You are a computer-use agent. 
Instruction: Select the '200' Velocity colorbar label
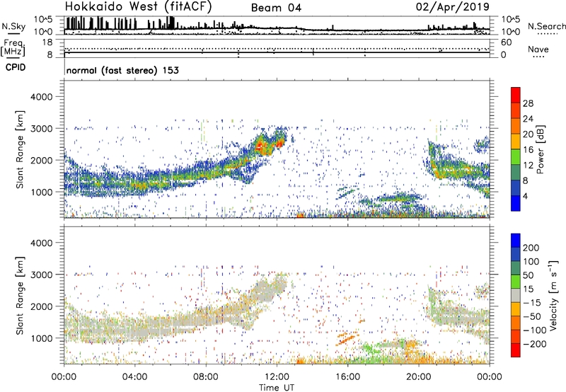coord(531,248)
